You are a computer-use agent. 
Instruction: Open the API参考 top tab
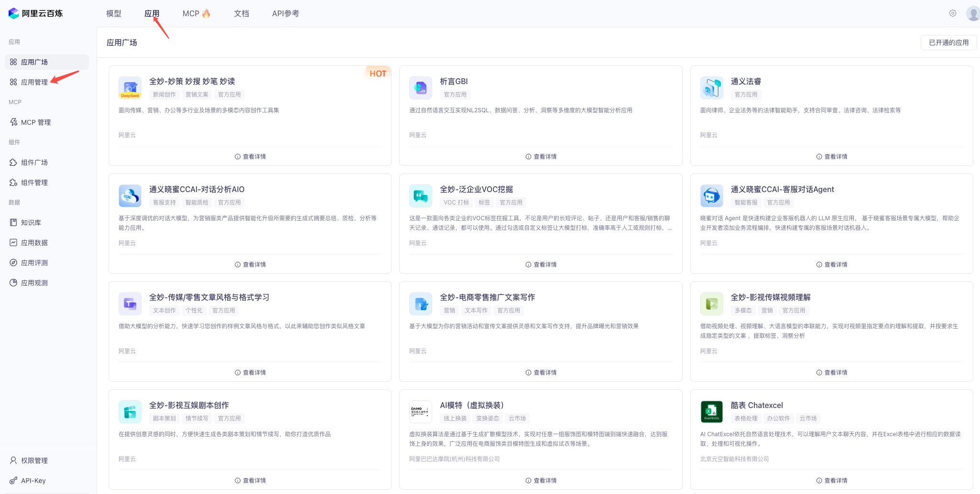(285, 13)
